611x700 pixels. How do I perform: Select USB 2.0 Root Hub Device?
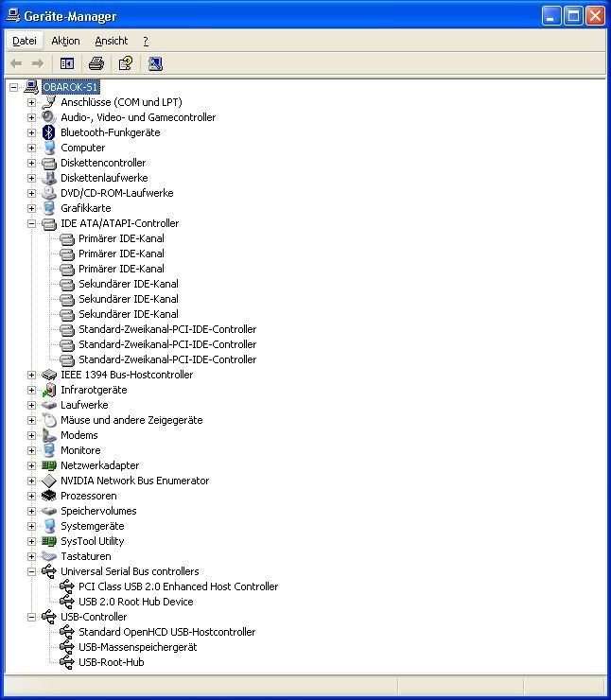[135, 602]
